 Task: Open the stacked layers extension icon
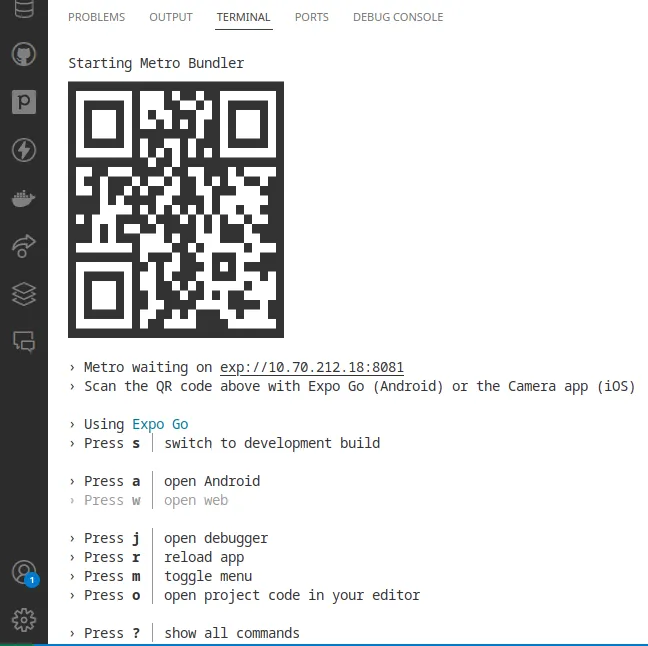click(24, 294)
